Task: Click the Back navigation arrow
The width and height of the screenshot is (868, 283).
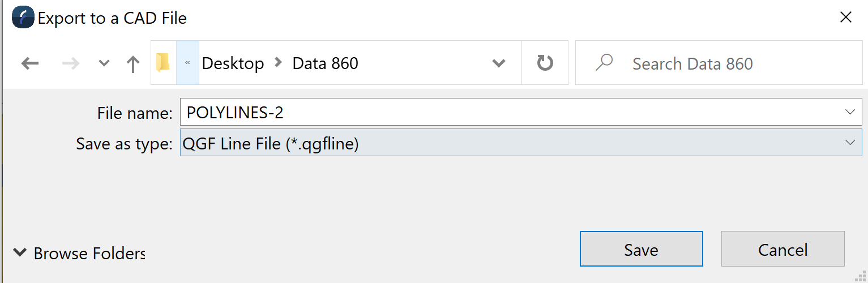Action: [29, 63]
